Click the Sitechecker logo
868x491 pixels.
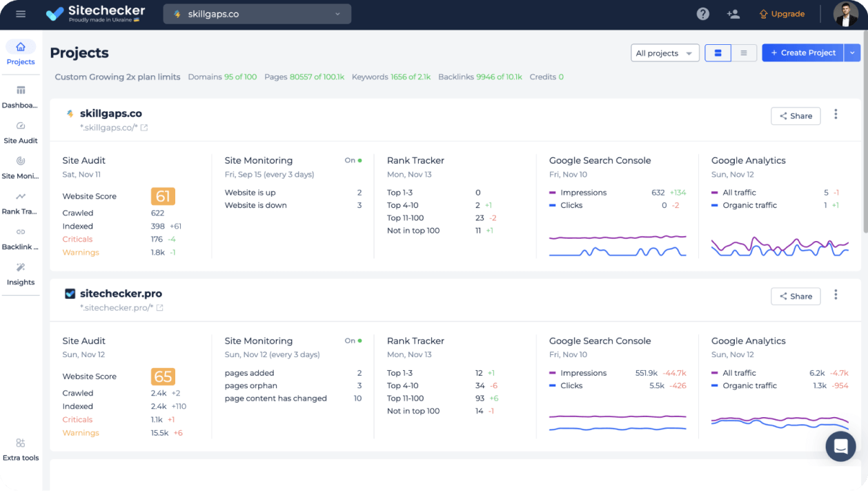(x=95, y=14)
